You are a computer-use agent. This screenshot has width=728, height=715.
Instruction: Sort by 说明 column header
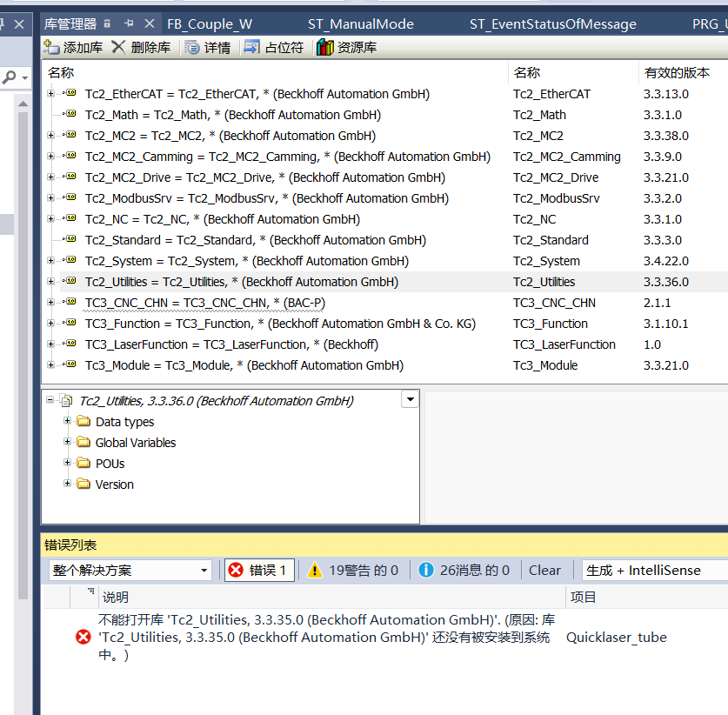point(331,597)
